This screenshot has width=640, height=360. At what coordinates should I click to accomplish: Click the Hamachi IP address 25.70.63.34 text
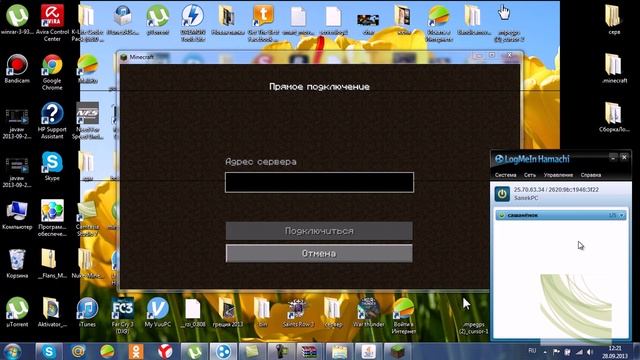click(530, 190)
